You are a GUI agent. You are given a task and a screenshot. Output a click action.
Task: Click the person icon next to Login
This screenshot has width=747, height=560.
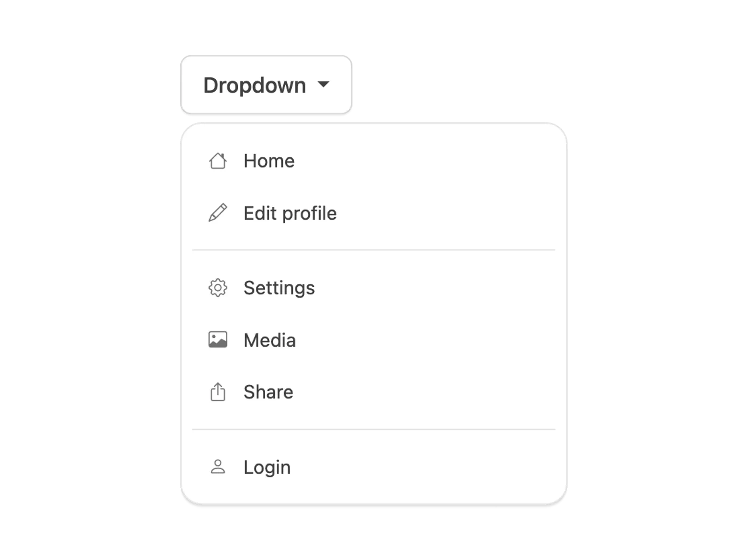(x=218, y=467)
